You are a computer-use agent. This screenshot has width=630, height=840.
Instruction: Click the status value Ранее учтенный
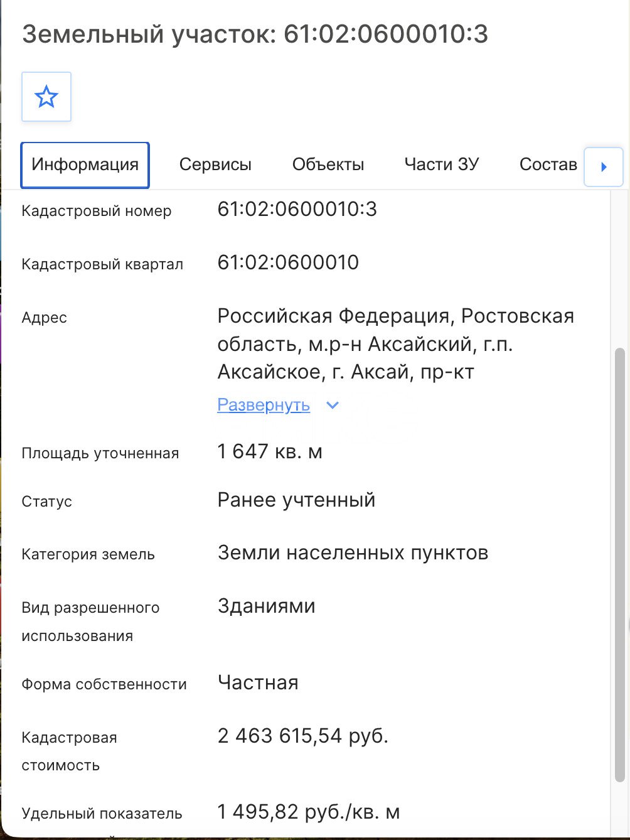296,500
